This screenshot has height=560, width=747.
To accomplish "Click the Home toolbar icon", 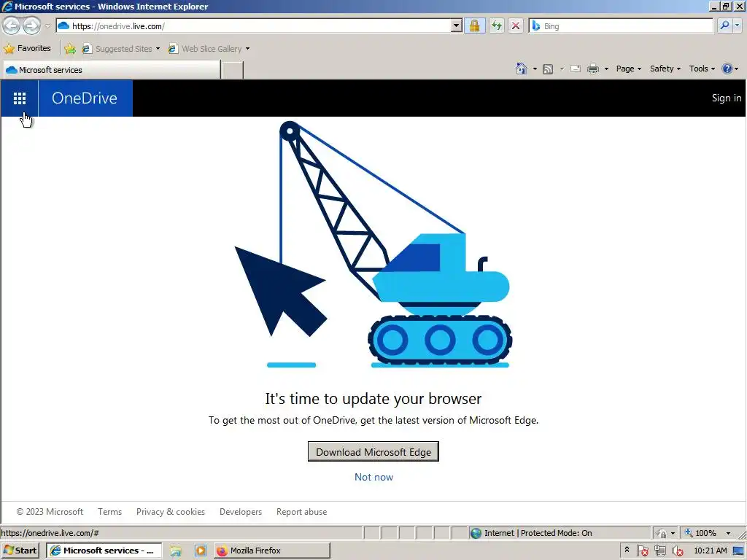I will 521,69.
